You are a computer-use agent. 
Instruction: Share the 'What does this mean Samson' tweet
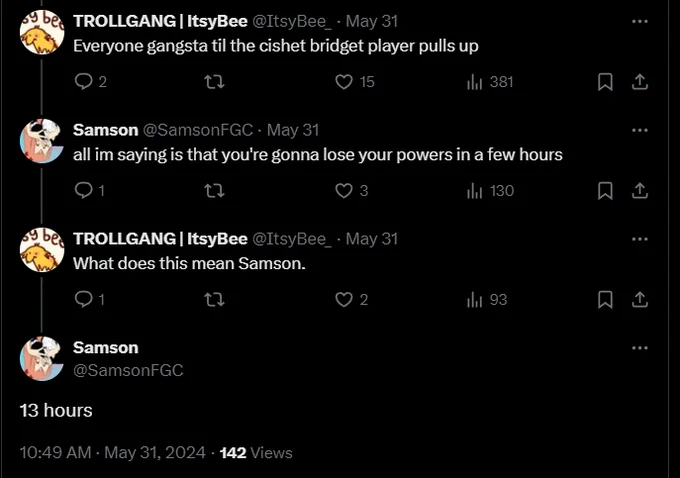click(x=640, y=299)
